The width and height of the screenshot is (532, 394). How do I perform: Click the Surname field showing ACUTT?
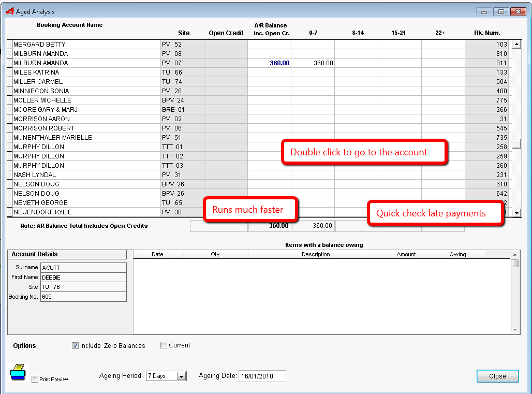(83, 268)
